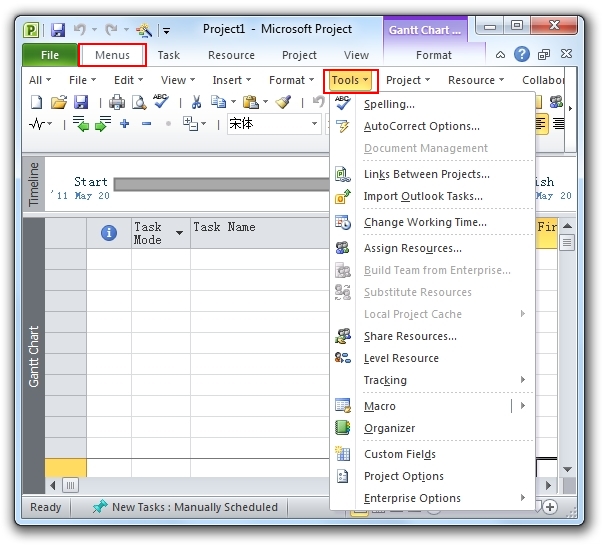Click the Undo icon in the title bar

80,29
